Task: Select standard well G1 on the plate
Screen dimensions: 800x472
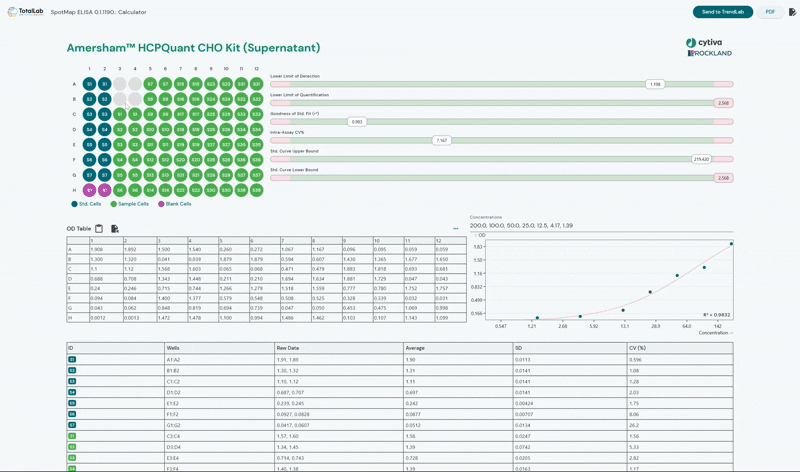Action: (x=89, y=175)
